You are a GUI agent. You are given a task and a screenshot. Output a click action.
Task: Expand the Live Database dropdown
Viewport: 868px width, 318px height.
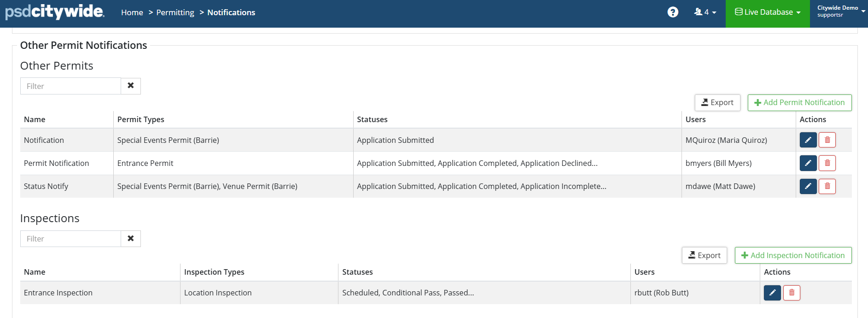click(x=768, y=12)
